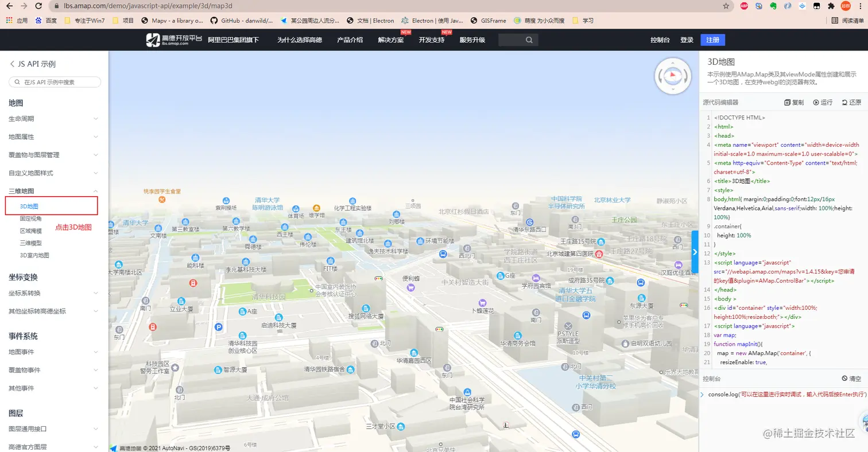Collapse the right code panel with blue arrow
Screen dimensions: 868x452
pyautogui.click(x=695, y=252)
